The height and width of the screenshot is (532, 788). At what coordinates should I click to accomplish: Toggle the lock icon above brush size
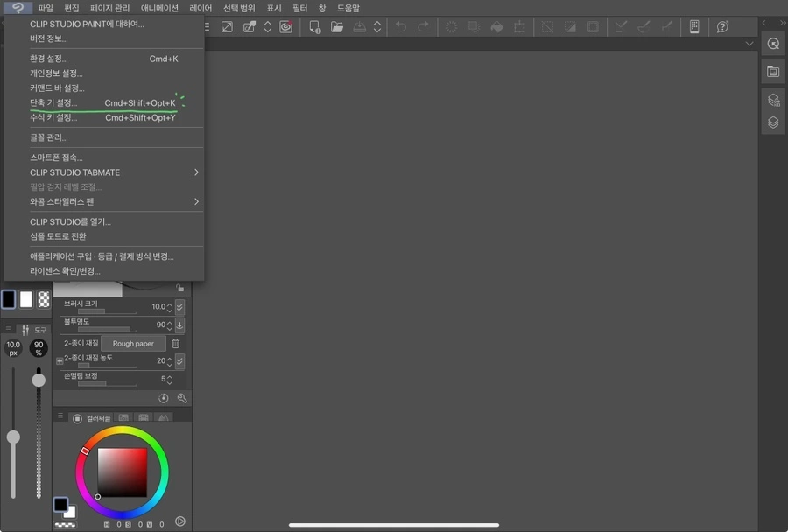(179, 288)
